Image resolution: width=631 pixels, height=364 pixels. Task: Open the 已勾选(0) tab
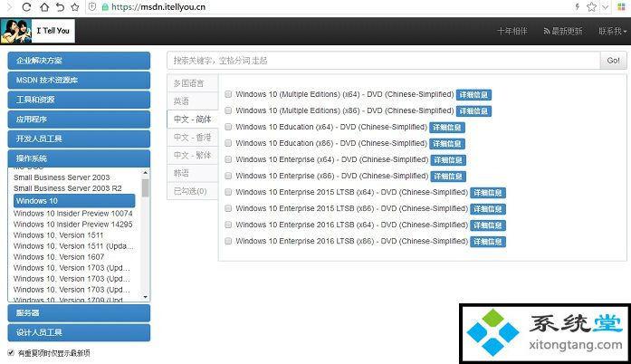(x=193, y=191)
